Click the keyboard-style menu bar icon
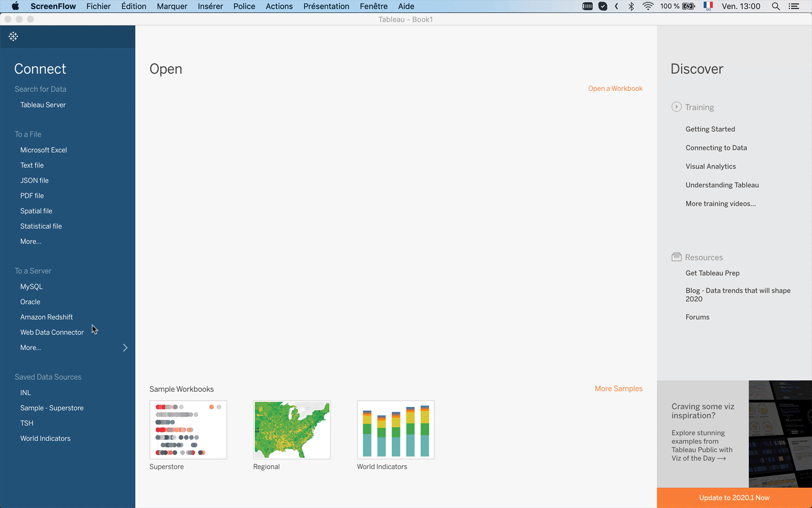This screenshot has height=508, width=812. point(587,6)
